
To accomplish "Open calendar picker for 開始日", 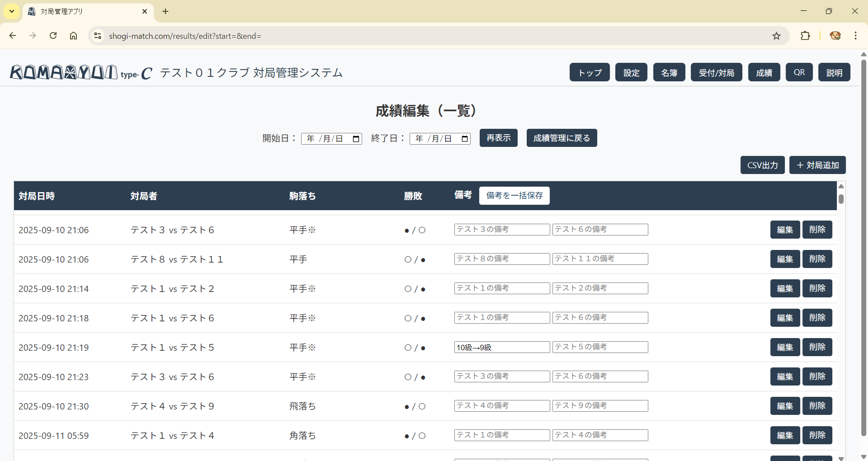I will pos(356,139).
